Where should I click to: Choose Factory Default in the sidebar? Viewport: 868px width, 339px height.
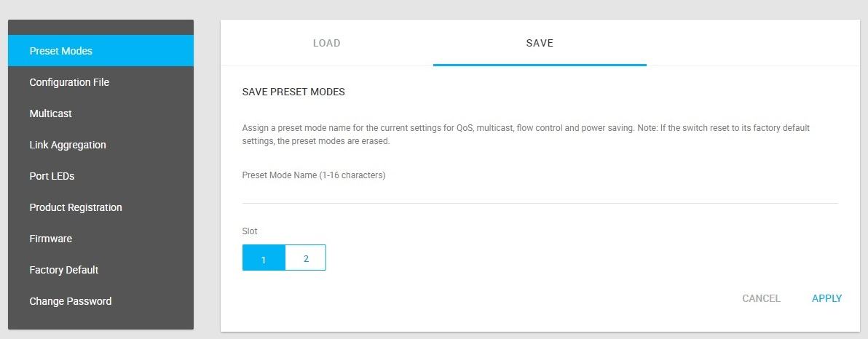pos(64,270)
